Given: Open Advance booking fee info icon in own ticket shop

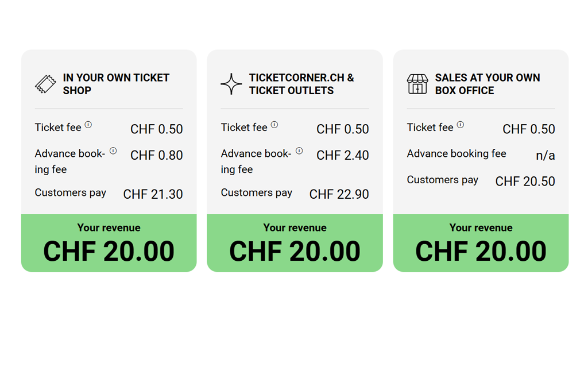Looking at the screenshot, I should tap(113, 151).
